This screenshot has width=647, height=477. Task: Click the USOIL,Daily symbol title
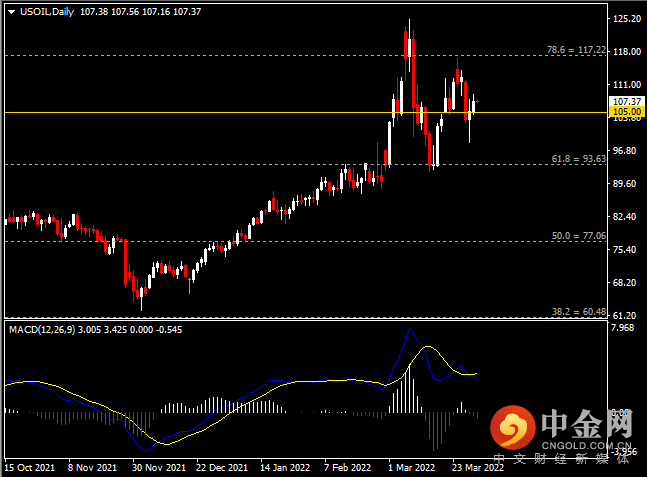click(47, 12)
